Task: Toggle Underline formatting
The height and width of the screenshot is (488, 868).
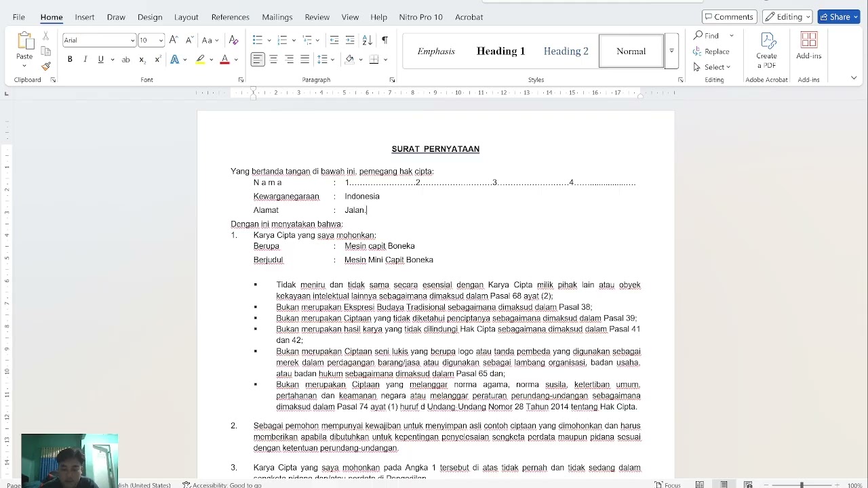Action: [101, 60]
